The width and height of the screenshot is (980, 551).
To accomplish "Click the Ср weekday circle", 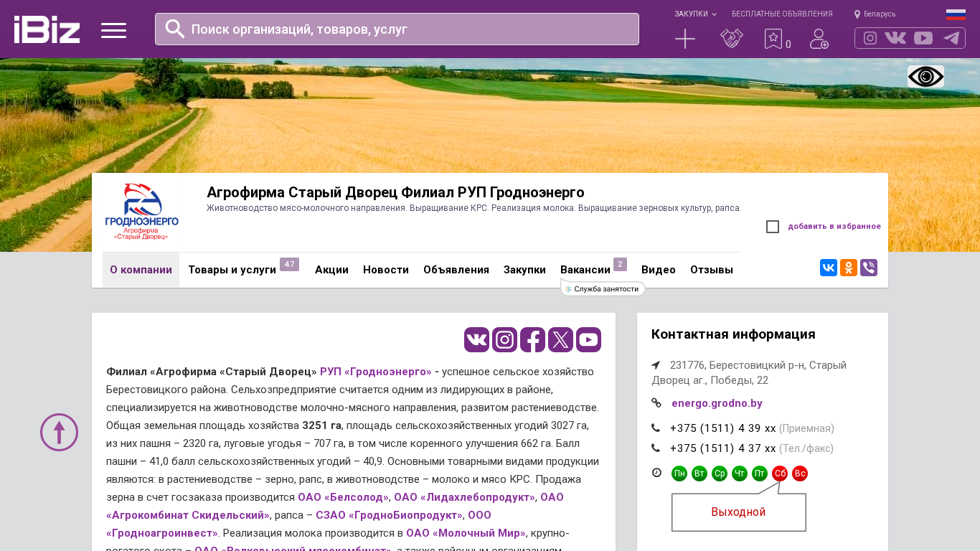I will pos(720,474).
